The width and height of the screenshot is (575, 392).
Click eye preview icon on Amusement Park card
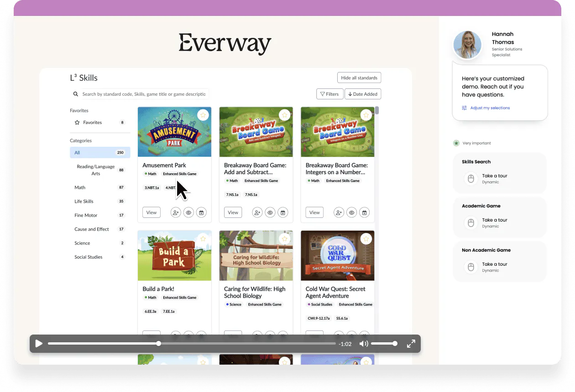188,212
